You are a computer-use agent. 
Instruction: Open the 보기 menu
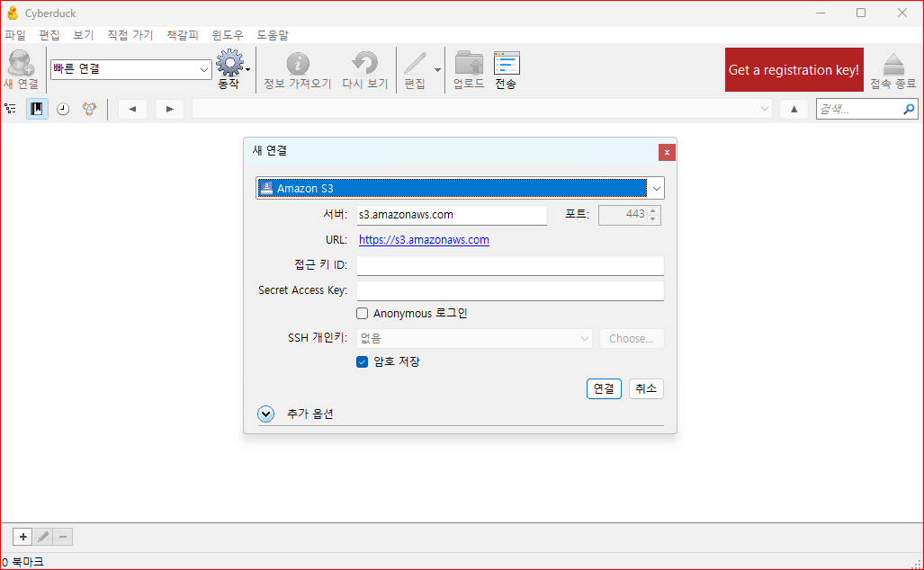[84, 35]
